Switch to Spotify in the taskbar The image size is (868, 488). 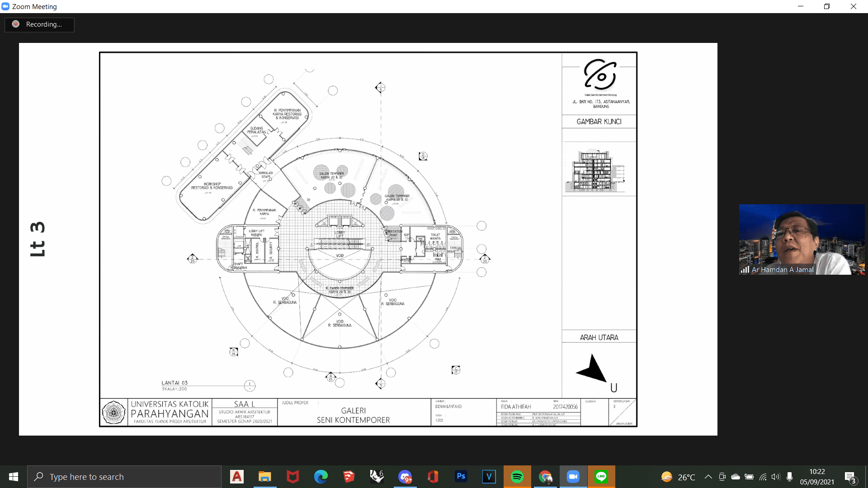coord(517,477)
